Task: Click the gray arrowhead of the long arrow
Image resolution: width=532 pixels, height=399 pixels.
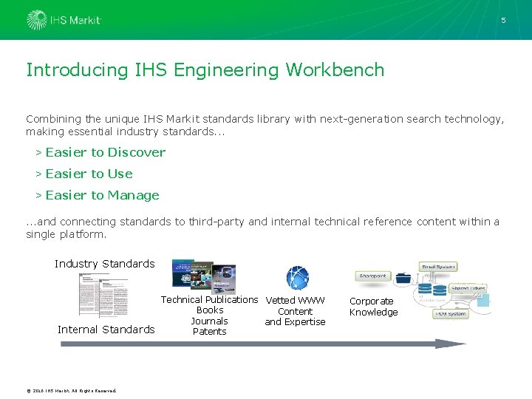Action: [451, 344]
